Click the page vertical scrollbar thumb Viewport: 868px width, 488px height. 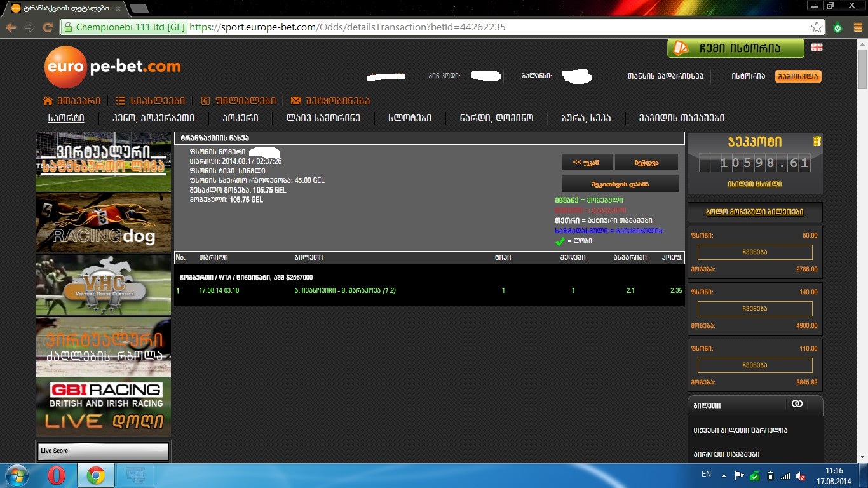click(862, 69)
